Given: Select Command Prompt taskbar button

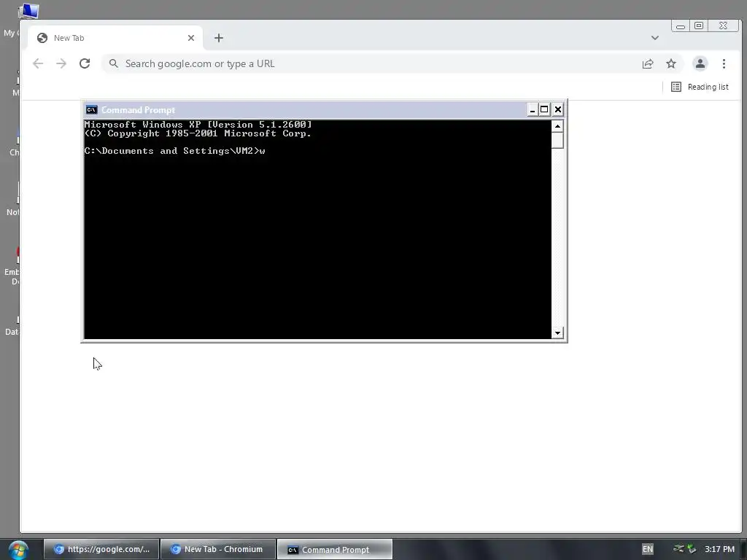Looking at the screenshot, I should pyautogui.click(x=334, y=550).
